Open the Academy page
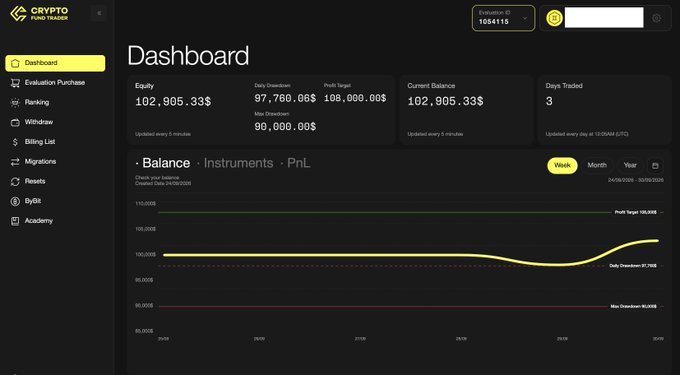 pyautogui.click(x=39, y=221)
